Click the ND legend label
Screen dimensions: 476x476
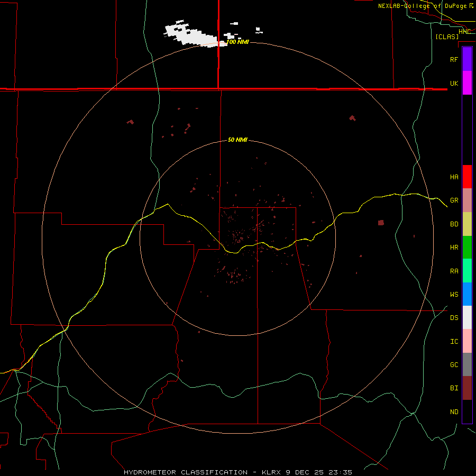[x=454, y=411]
